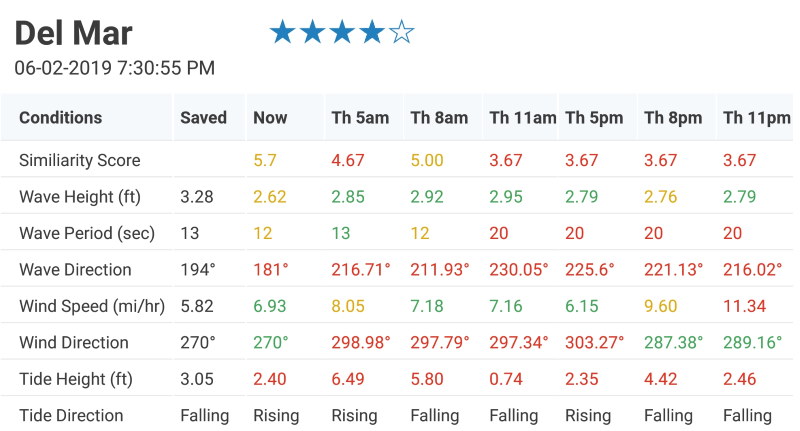Image resolution: width=800 pixels, height=431 pixels.
Task: Click the empty fifth rating star
Action: (402, 32)
